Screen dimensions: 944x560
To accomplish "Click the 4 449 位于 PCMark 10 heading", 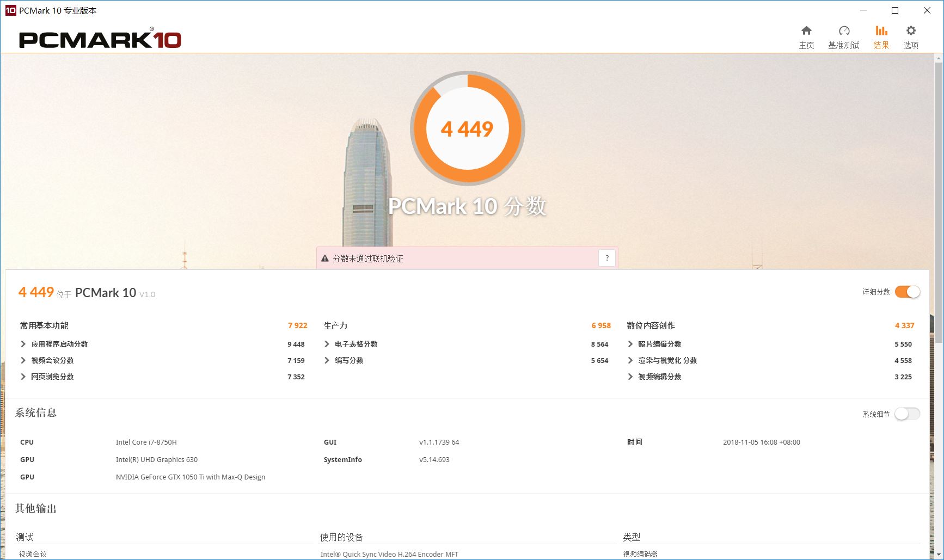I will 87,293.
